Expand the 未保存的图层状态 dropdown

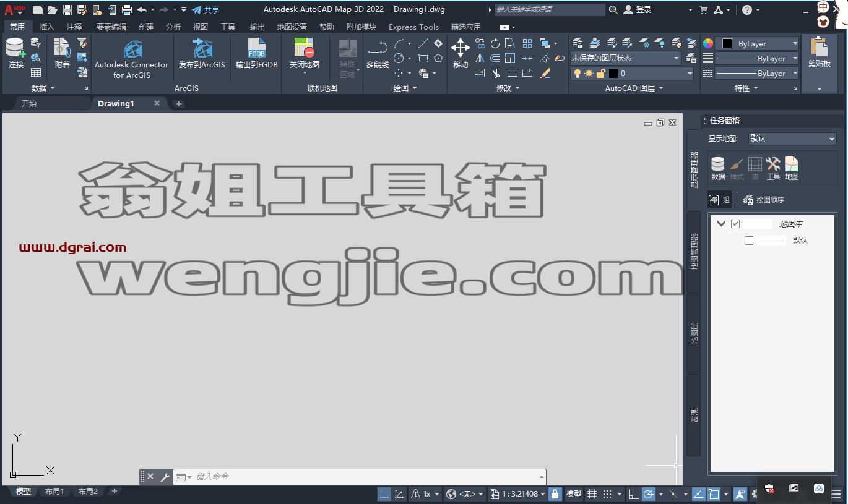point(625,58)
